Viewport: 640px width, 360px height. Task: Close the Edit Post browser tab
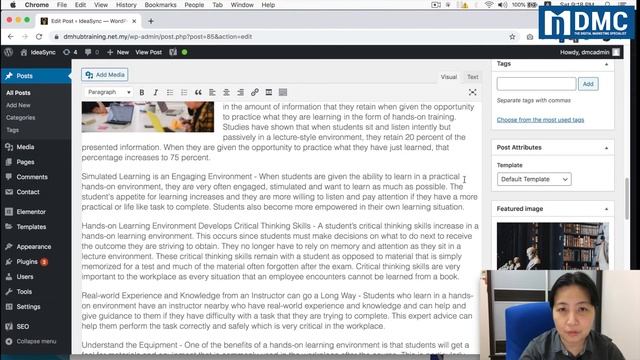tap(134, 21)
